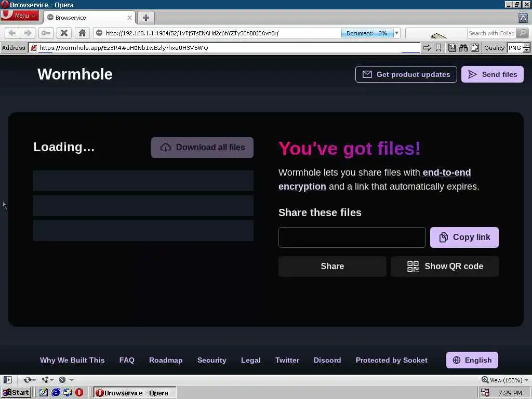Toggle the Opera panel sidebar icon

click(8, 380)
